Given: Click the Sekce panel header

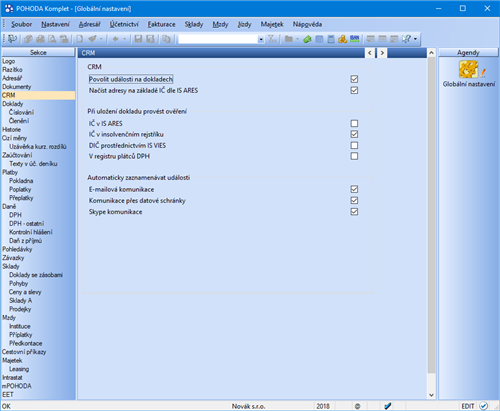Looking at the screenshot, I should [x=38, y=52].
